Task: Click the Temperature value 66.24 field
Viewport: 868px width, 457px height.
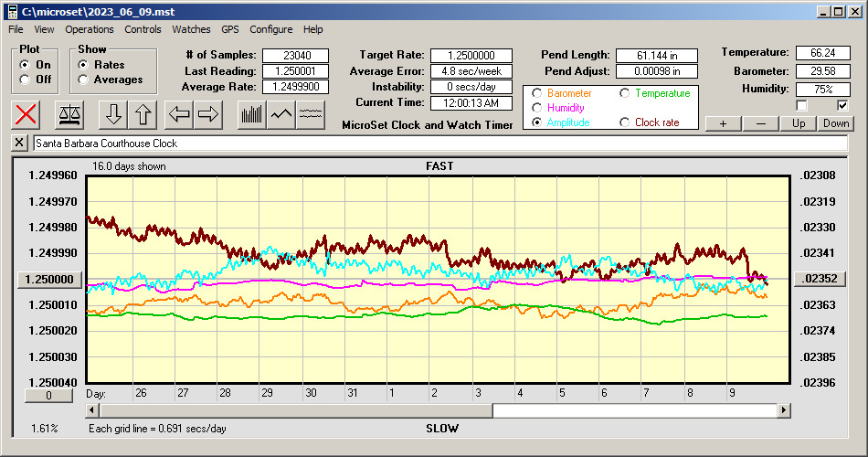Action: pyautogui.click(x=822, y=53)
